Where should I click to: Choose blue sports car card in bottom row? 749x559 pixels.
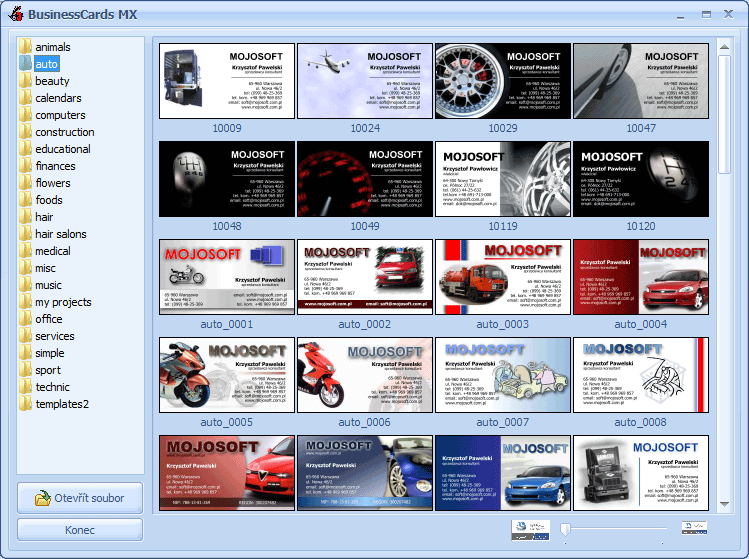(x=365, y=473)
